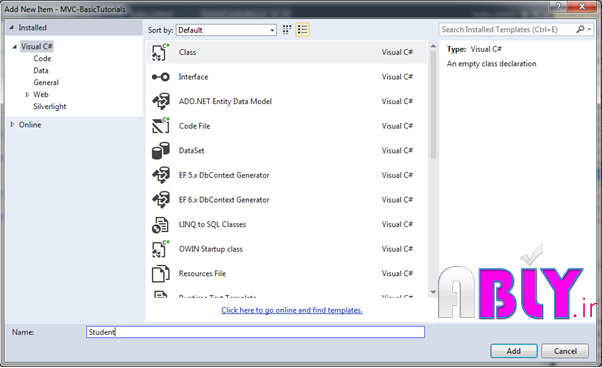602x368 pixels.
Task: Select the Visual C# category
Action: point(36,46)
